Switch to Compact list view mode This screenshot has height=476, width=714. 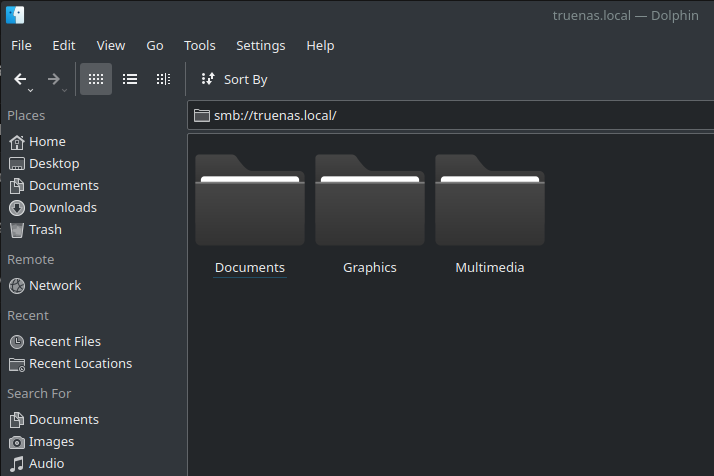click(x=130, y=79)
